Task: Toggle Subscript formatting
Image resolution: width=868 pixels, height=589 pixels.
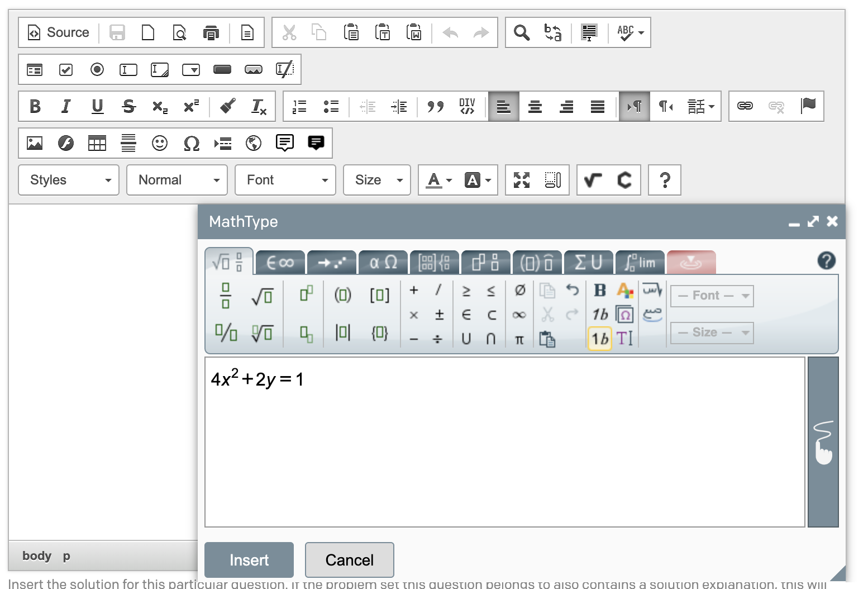Action: 160,106
